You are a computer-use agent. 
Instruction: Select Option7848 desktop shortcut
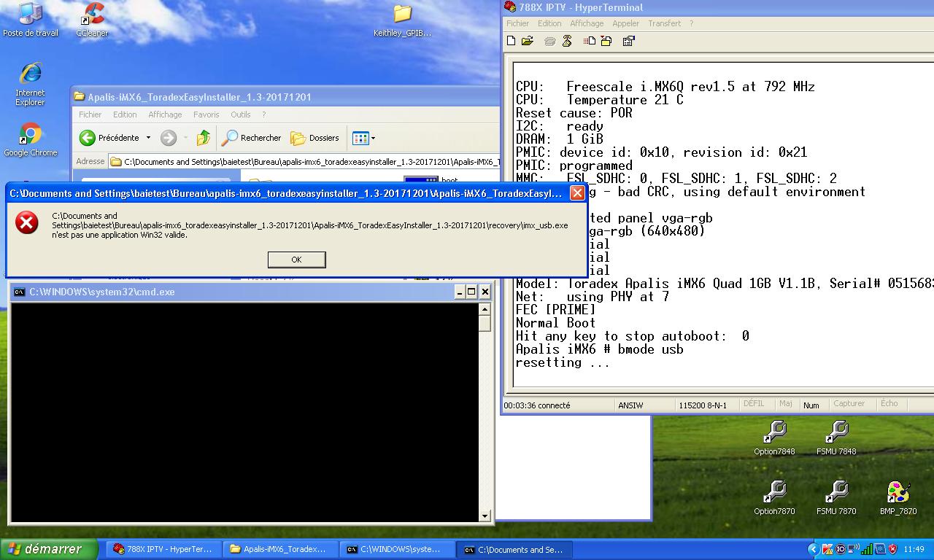pos(774,438)
